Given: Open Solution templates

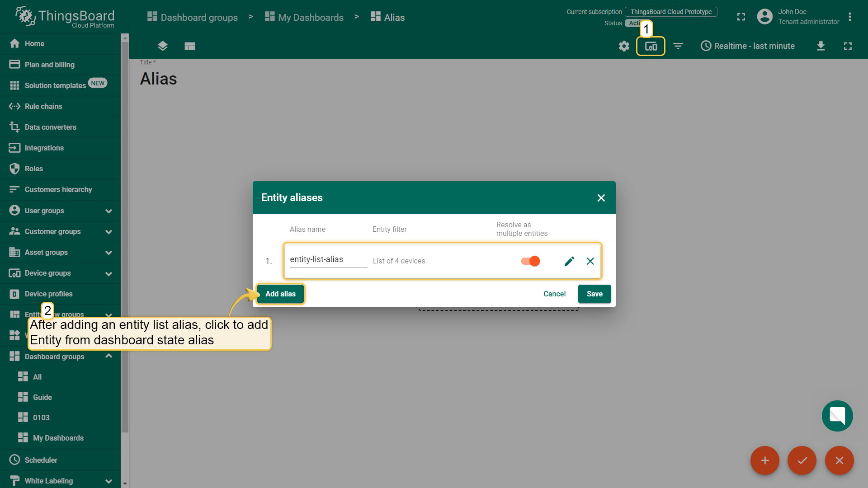Looking at the screenshot, I should (x=61, y=85).
